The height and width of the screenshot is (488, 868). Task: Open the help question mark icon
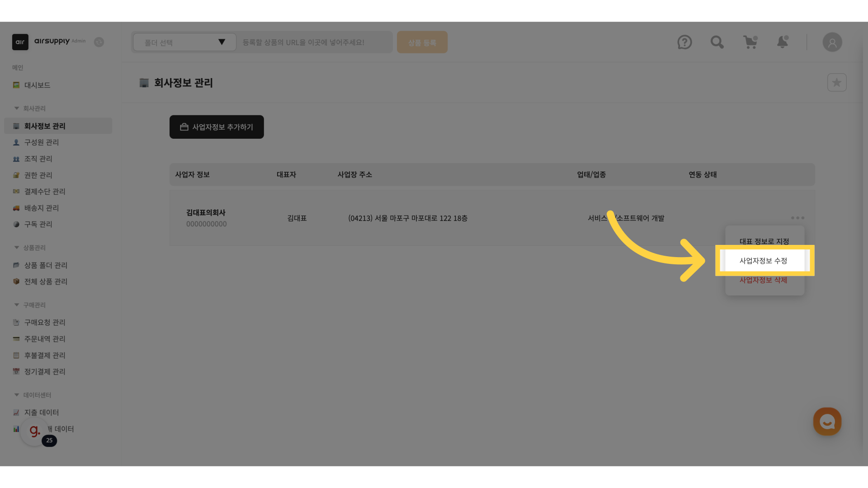684,42
